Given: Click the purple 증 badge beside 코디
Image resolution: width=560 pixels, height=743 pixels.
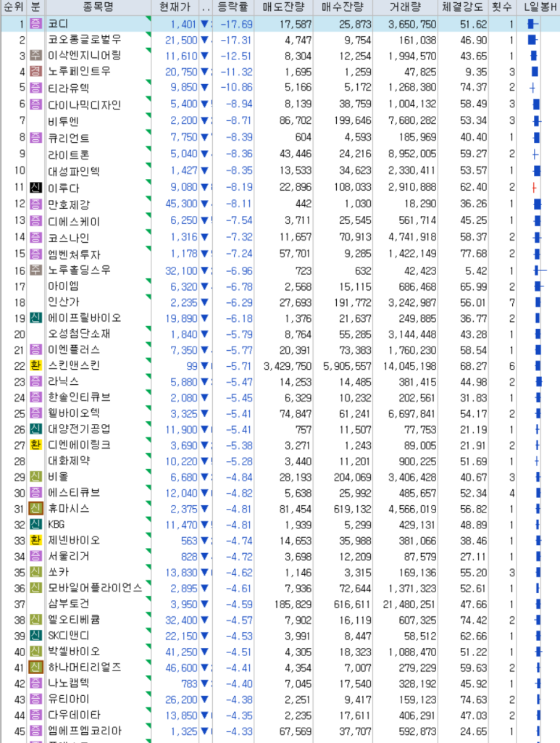Looking at the screenshot, I should (36, 24).
